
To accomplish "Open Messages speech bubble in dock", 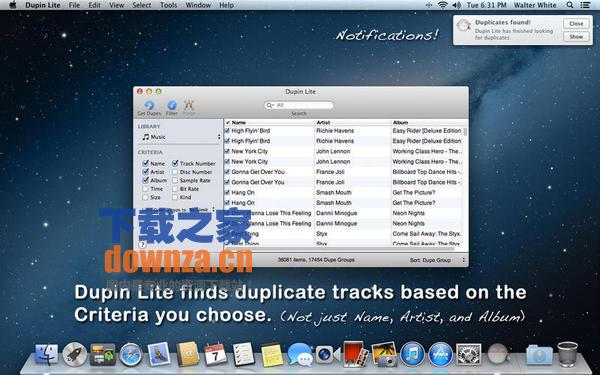I will coord(300,354).
